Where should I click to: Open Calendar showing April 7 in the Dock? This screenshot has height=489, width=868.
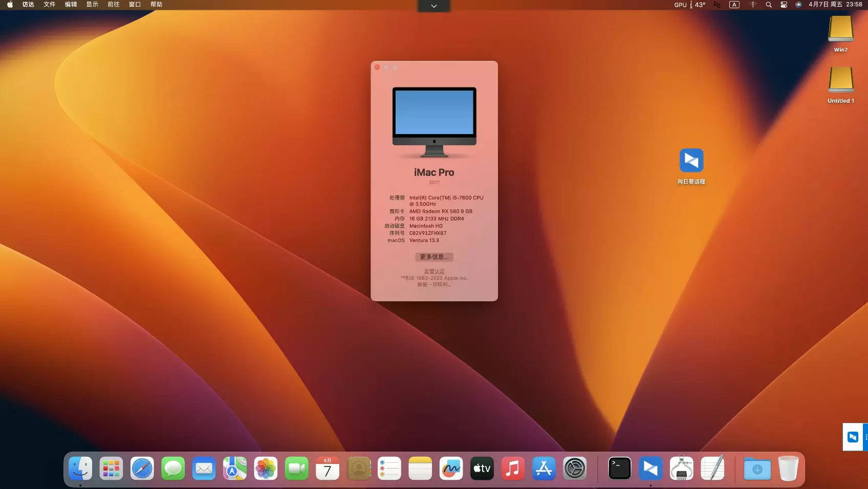(x=328, y=468)
